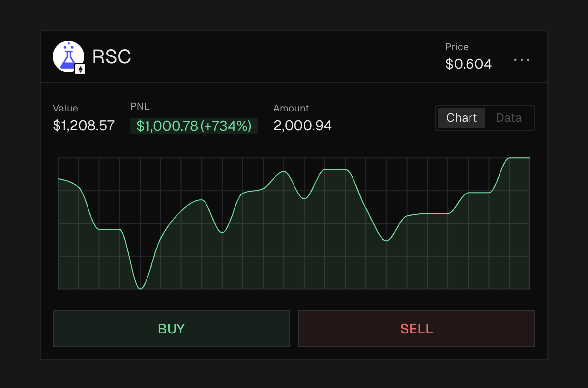588x388 pixels.
Task: Click the PNL label text
Action: pyautogui.click(x=140, y=106)
